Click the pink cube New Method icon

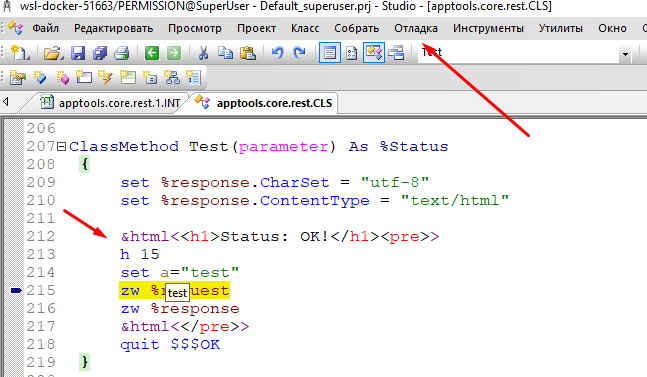pyautogui.click(x=62, y=77)
